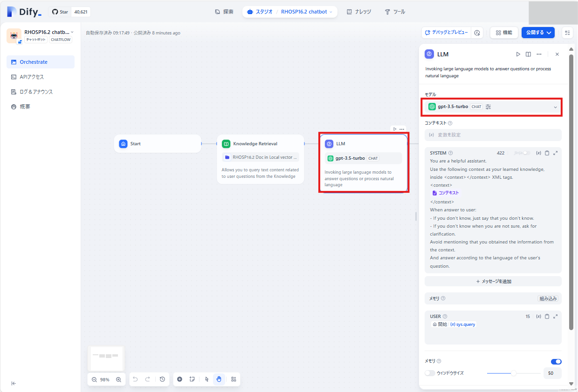Activate the hand pan tool
Screen dimensions: 578x392
(x=219, y=379)
